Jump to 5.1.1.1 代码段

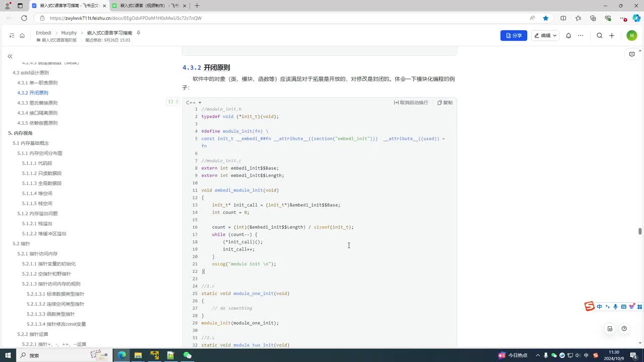[37, 163]
